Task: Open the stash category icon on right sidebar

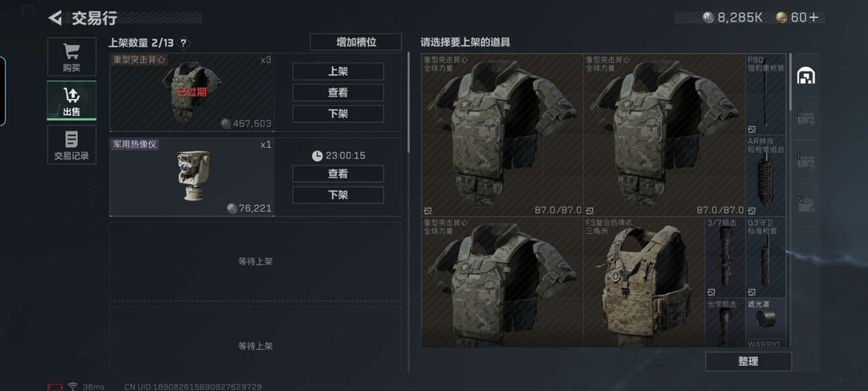Action: pos(805,76)
